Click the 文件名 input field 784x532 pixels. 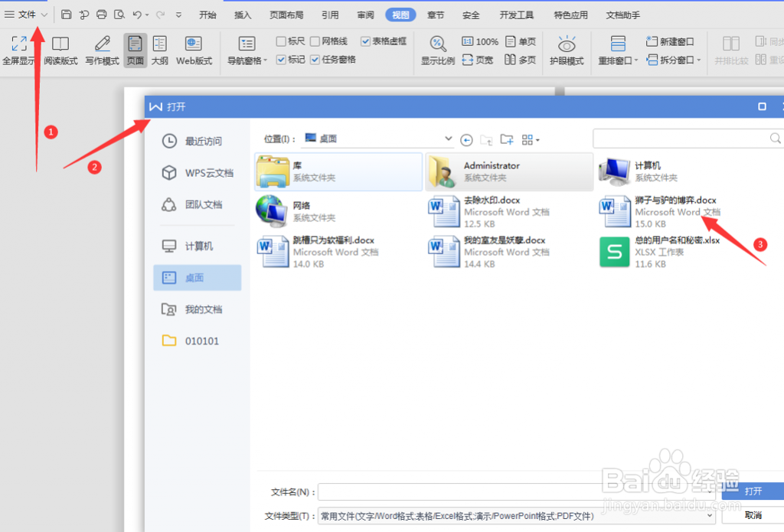click(517, 492)
